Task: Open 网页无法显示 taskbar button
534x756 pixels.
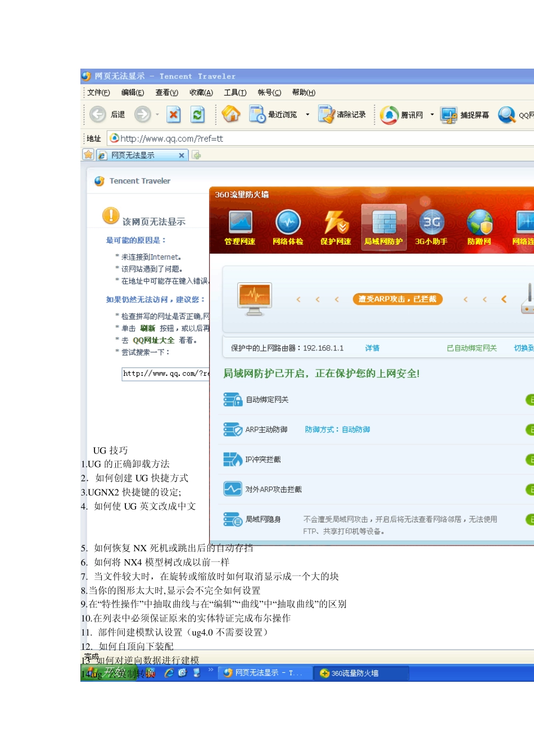Action: click(265, 673)
